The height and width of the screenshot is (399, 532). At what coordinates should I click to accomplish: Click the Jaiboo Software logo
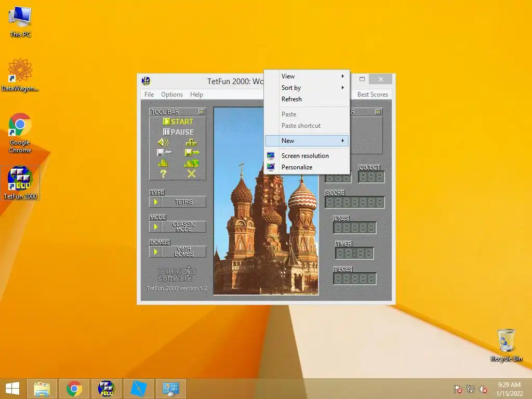177,274
